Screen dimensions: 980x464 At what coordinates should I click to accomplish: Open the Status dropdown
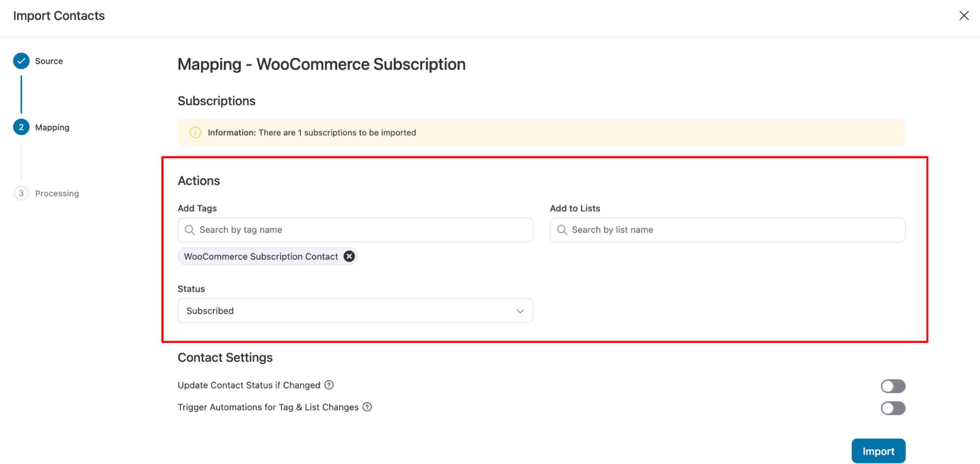click(355, 310)
